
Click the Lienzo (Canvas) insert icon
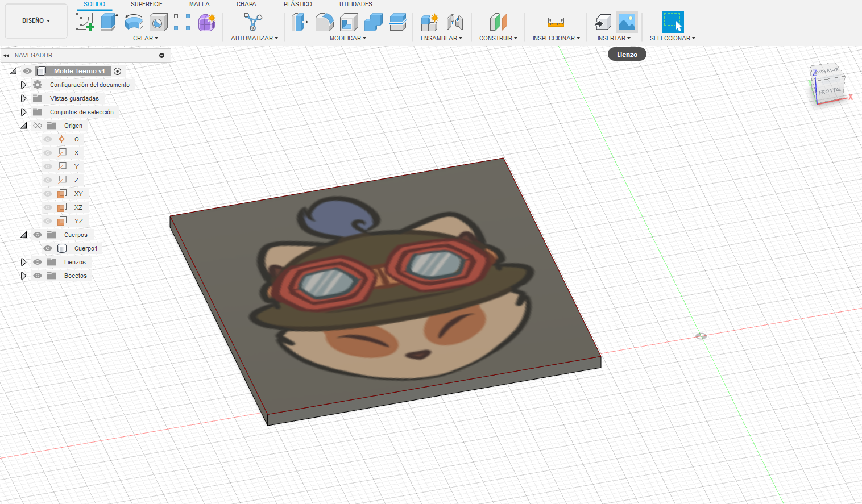[x=627, y=22]
